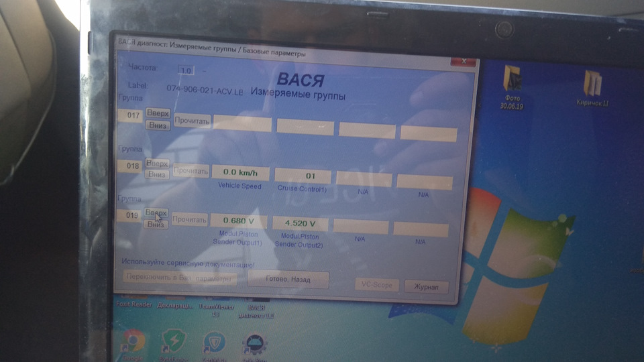This screenshot has height=362, width=644.
Task: Click the VC-Scope button
Action: (376, 284)
